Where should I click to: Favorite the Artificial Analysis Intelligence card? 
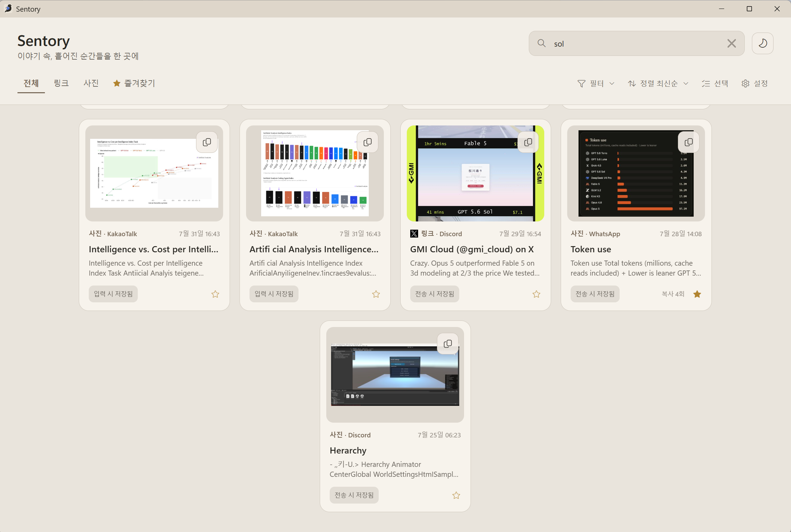(x=376, y=294)
